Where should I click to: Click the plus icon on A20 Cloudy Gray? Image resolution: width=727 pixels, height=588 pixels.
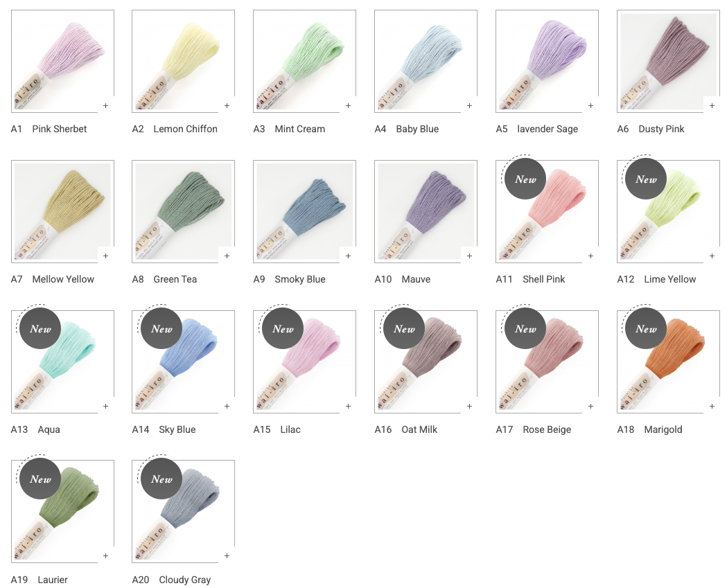[227, 555]
